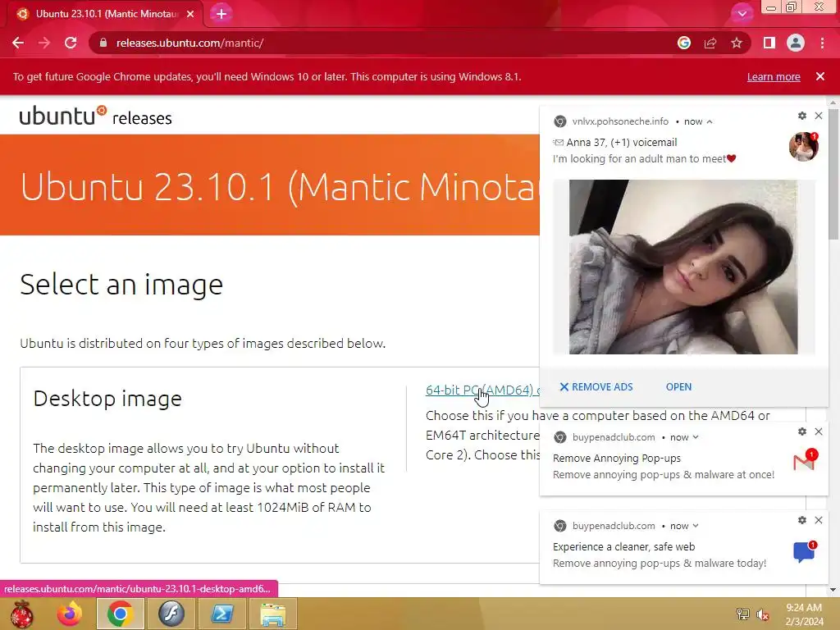This screenshot has width=840, height=630.
Task: Open Chrome's three-dot menu
Action: click(822, 43)
